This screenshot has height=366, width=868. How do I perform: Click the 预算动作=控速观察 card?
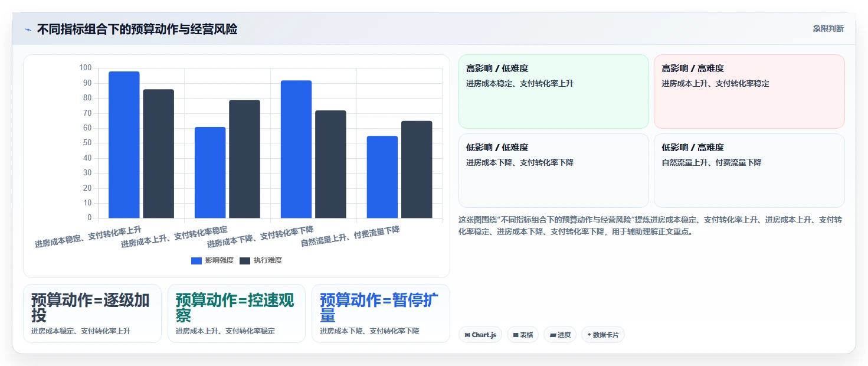pos(237,313)
